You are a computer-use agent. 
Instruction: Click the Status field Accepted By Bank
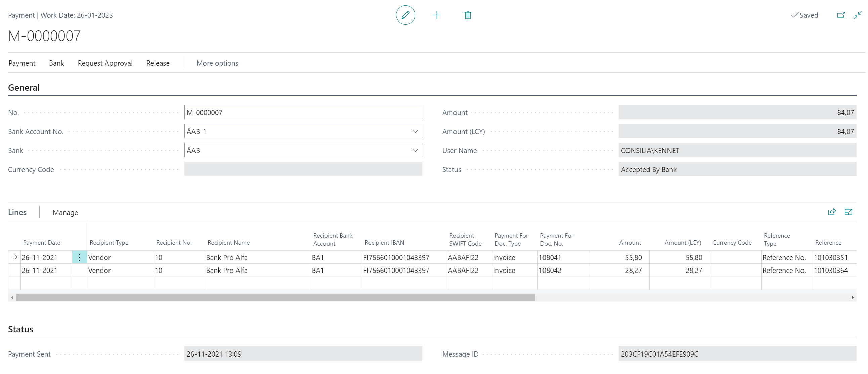click(x=737, y=169)
